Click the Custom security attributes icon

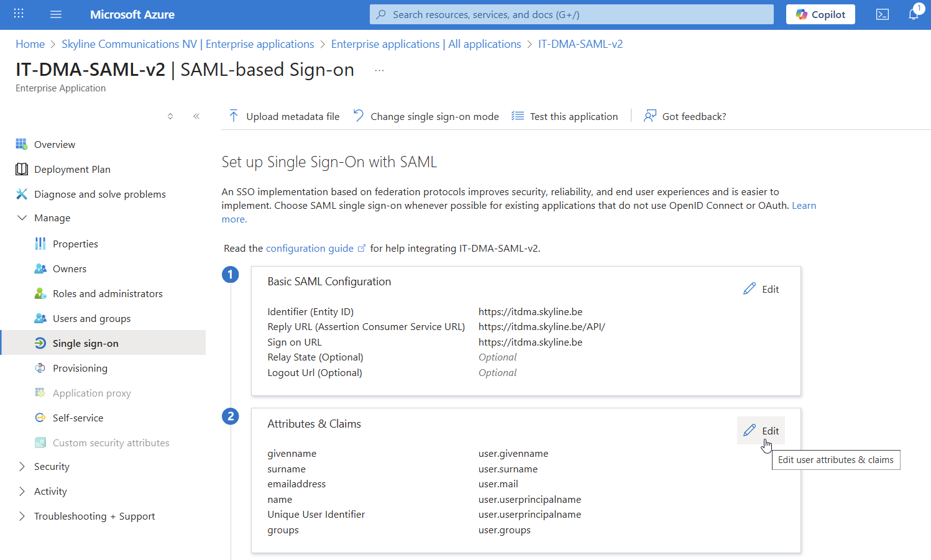click(x=40, y=443)
